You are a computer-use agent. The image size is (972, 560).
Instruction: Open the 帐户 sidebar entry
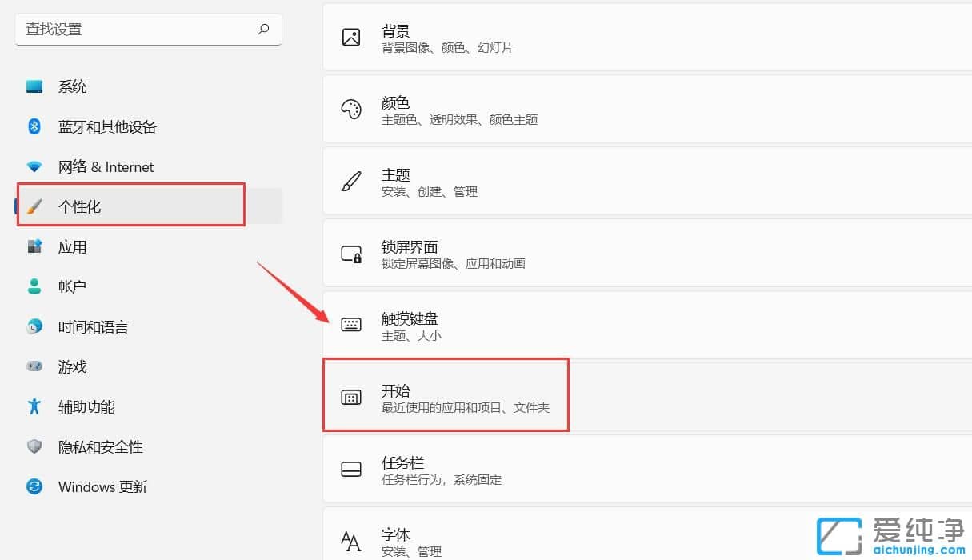point(149,286)
